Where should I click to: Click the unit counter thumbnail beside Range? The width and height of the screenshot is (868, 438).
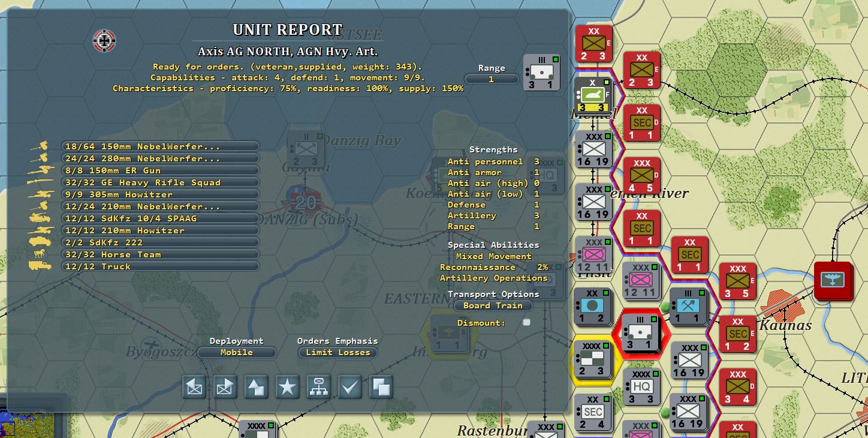[x=542, y=73]
